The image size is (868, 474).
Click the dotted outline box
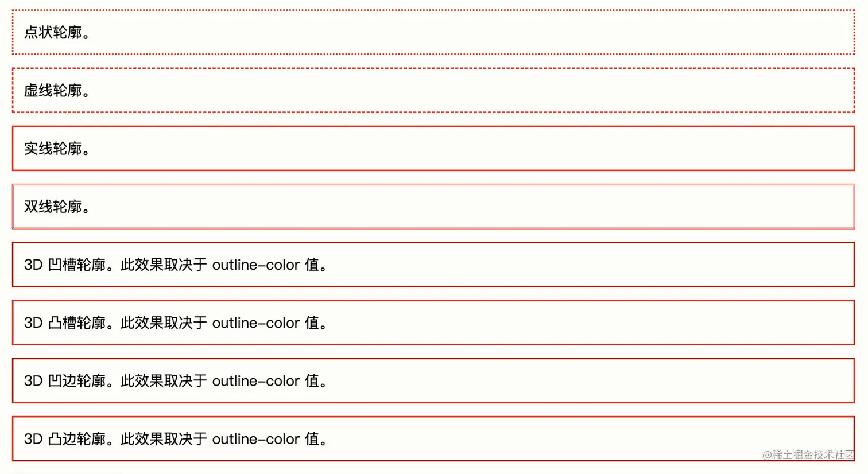(x=433, y=32)
